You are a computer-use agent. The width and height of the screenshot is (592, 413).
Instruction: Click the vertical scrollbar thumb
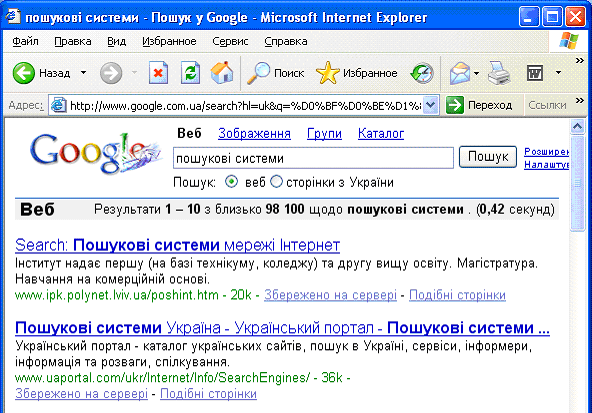click(x=577, y=183)
